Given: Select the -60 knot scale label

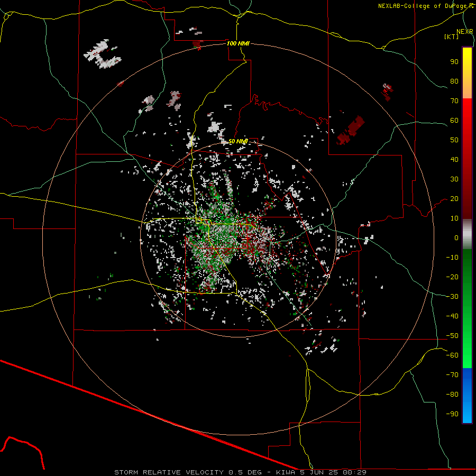Looking at the screenshot, I should point(452,355).
